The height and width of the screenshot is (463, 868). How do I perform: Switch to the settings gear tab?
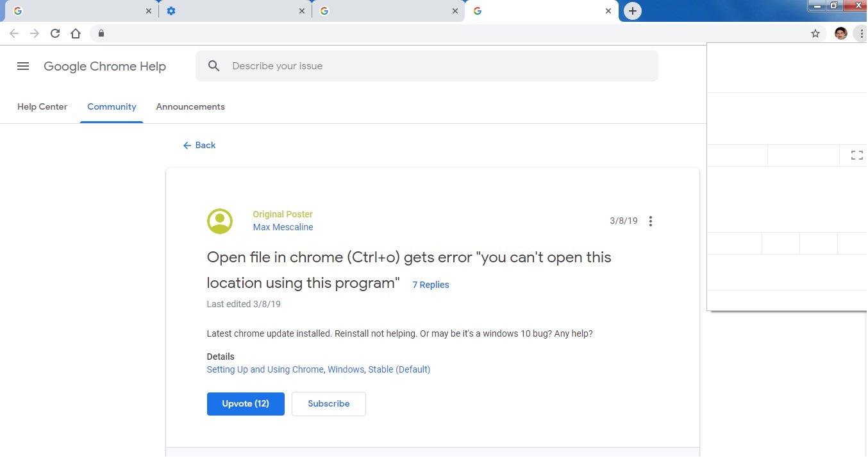(235, 11)
